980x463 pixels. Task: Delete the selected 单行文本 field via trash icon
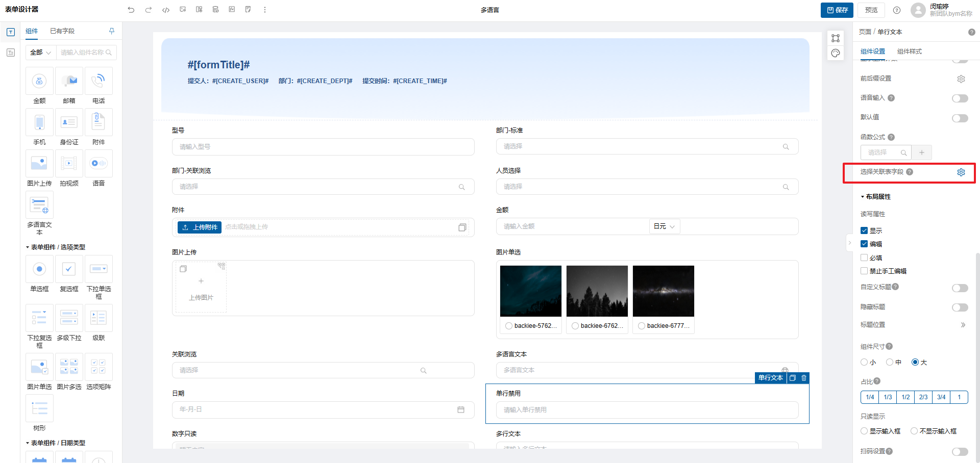tap(804, 378)
